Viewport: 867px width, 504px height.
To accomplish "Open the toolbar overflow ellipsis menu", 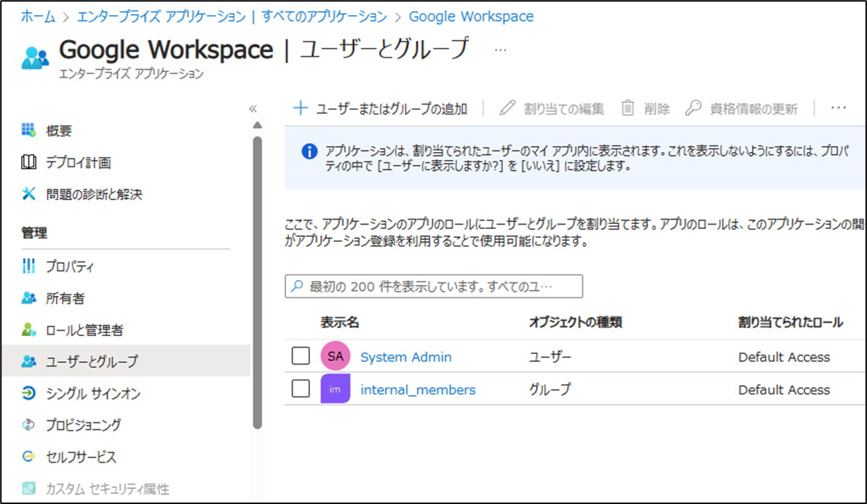I will 839,108.
